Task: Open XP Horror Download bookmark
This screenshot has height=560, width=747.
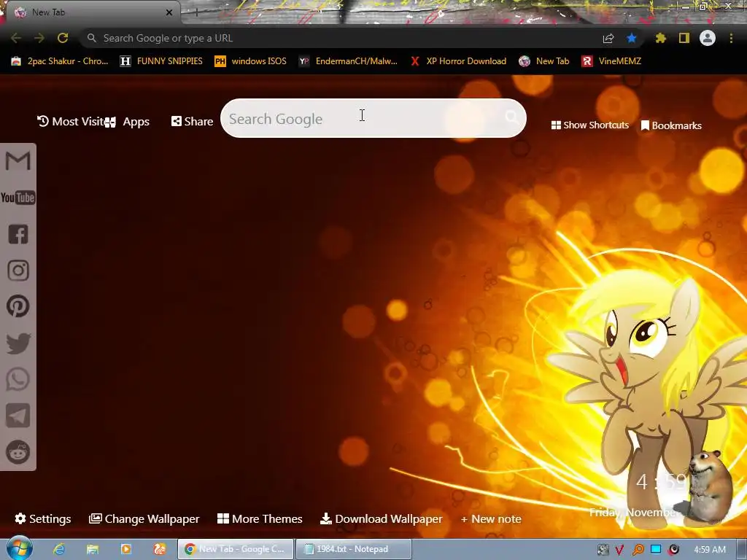Action: coord(458,61)
